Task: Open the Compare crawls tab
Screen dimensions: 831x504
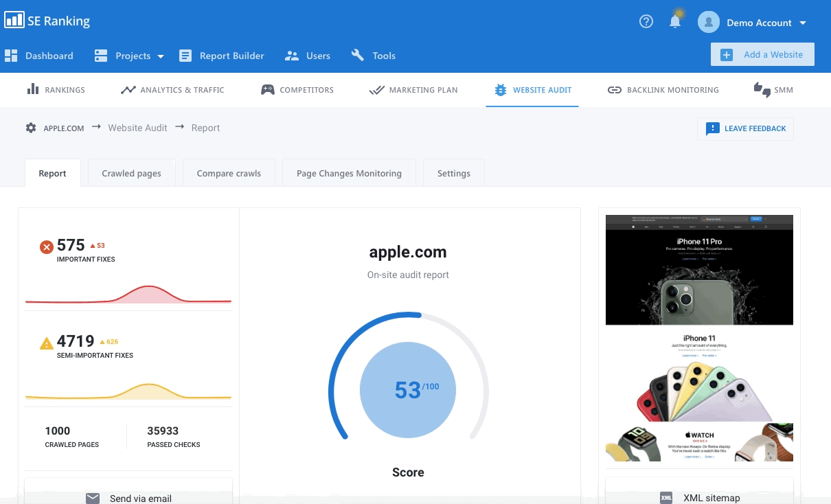Action: coord(229,173)
